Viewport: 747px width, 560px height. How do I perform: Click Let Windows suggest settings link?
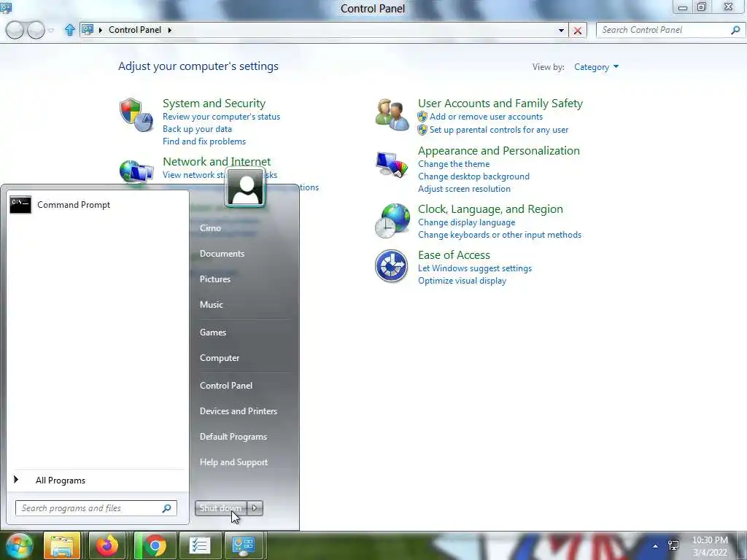(x=474, y=268)
